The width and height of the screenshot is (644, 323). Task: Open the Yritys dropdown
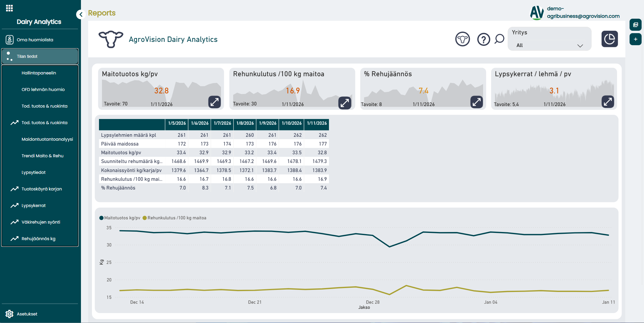[549, 45]
